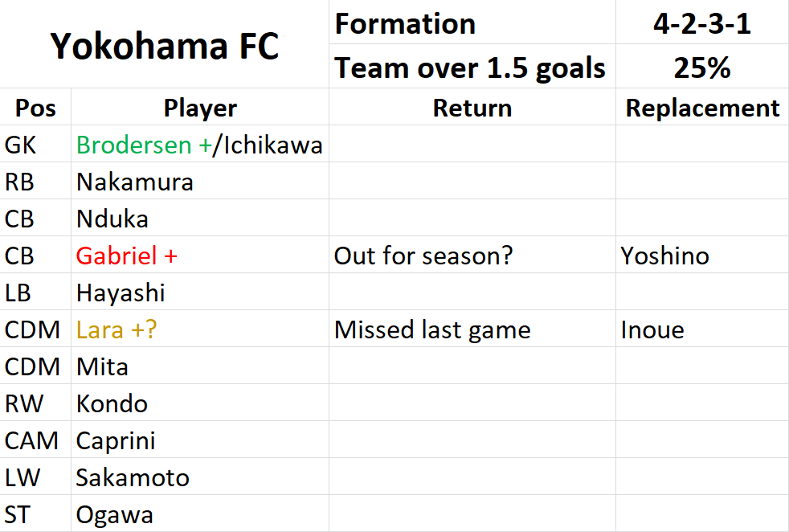Click the Yoshino replacement cell
This screenshot has width=789, height=532.
(702, 256)
